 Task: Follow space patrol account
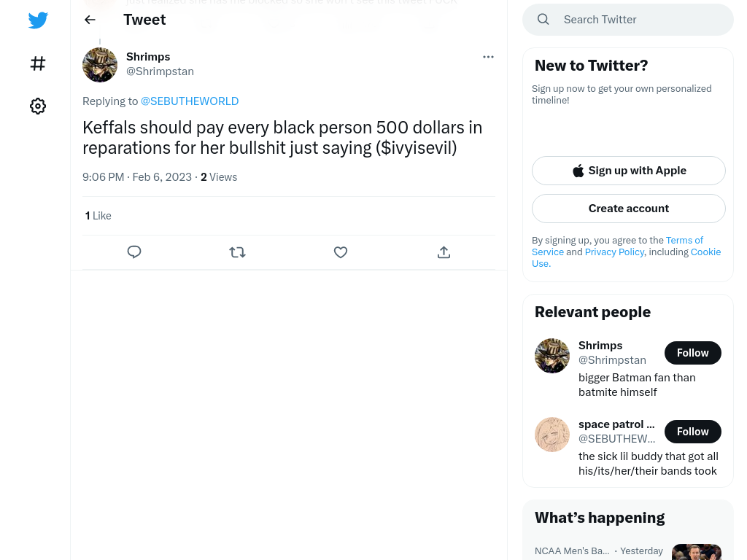[693, 432]
